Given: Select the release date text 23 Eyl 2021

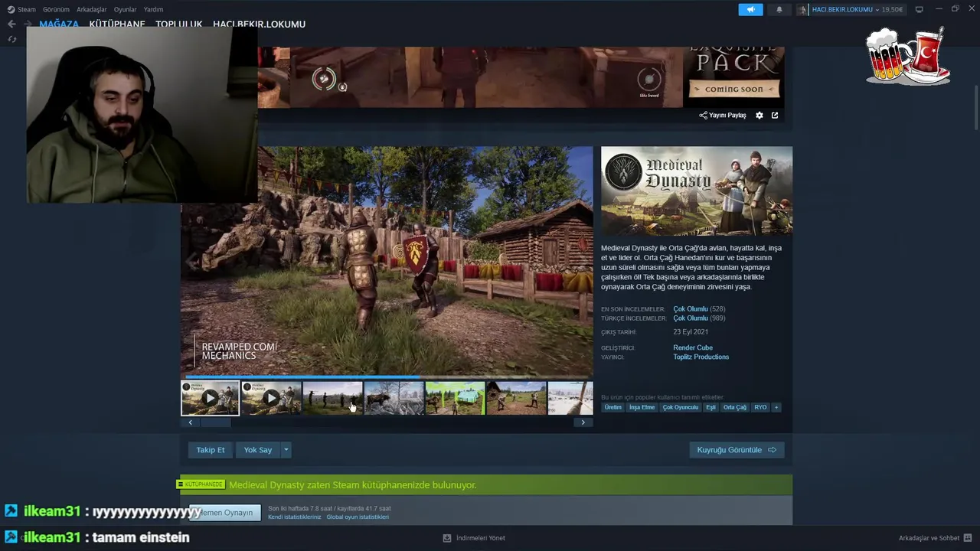Looking at the screenshot, I should 691,332.
